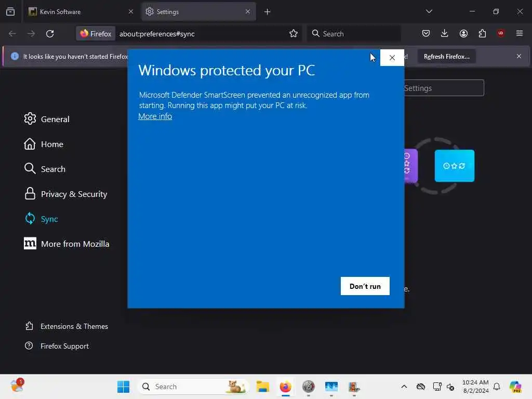This screenshot has height=399, width=532.
Task: Click the Firefox toolbar Search field
Action: coord(354,34)
